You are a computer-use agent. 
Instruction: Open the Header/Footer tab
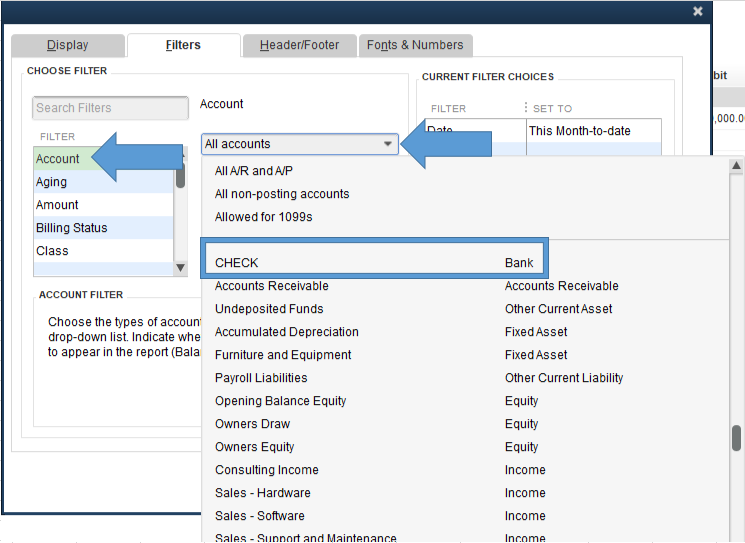click(299, 45)
